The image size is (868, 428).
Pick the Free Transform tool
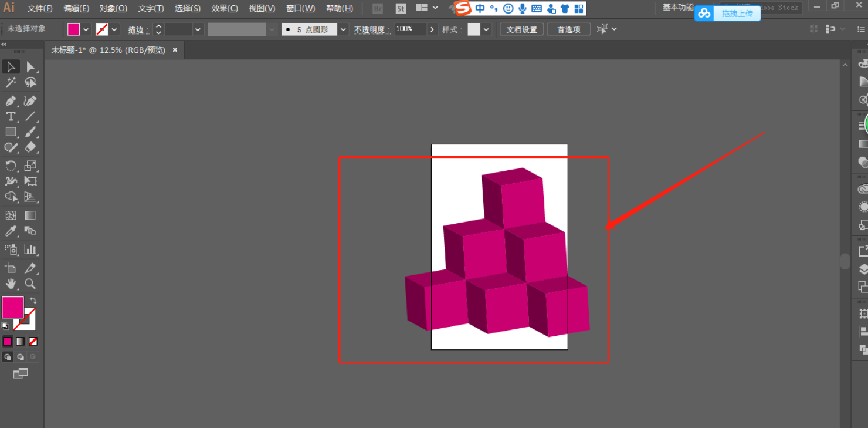pos(30,181)
